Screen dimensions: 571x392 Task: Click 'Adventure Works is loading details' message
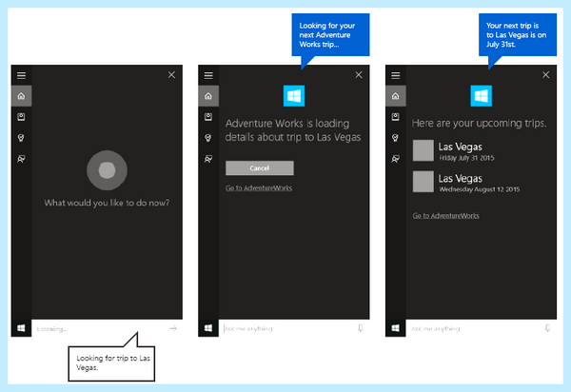pyautogui.click(x=293, y=130)
